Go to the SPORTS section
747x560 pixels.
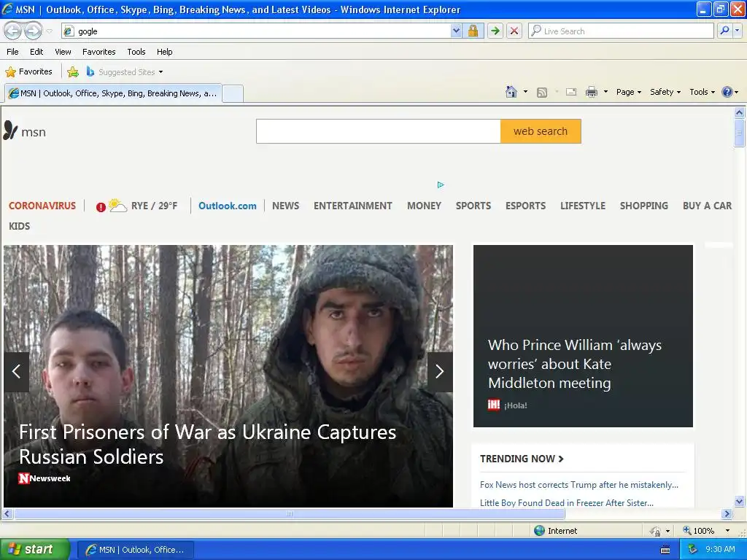pos(473,206)
